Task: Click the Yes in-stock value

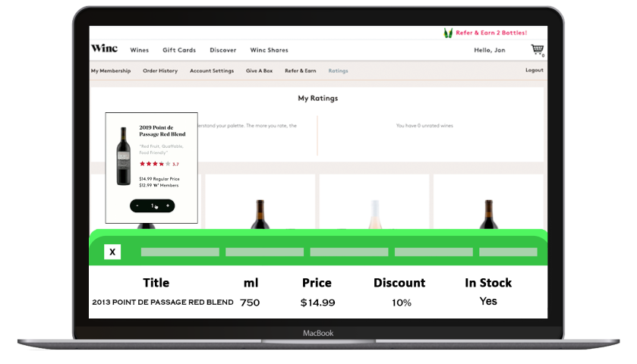Action: [488, 301]
